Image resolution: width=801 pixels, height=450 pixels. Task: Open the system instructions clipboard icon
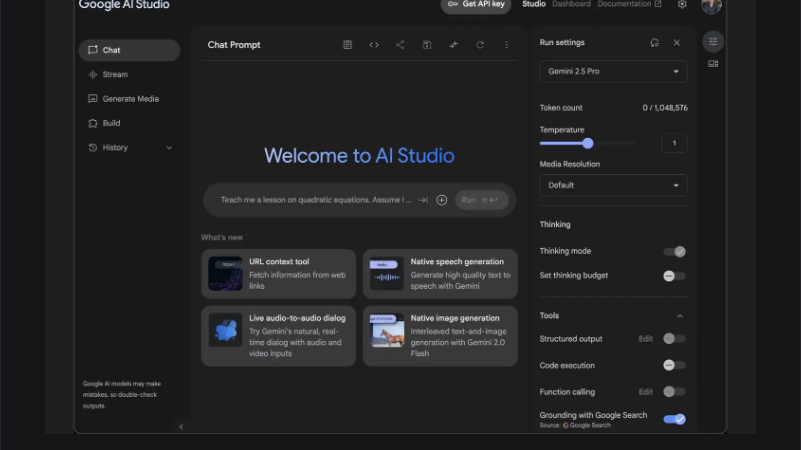point(347,45)
